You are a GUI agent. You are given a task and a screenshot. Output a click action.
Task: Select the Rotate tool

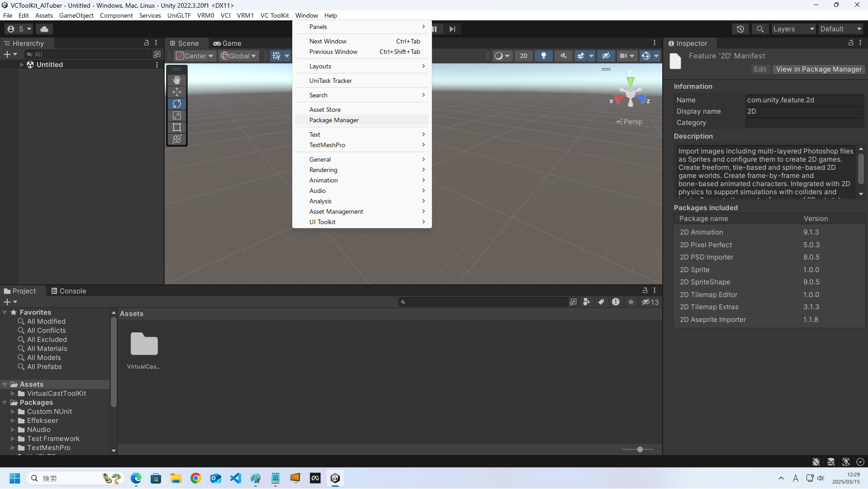pyautogui.click(x=177, y=104)
